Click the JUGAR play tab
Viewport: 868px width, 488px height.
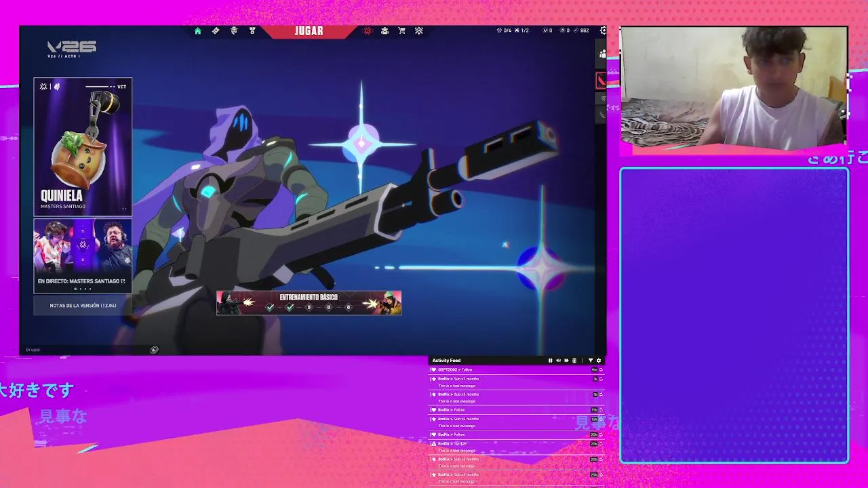coord(309,31)
